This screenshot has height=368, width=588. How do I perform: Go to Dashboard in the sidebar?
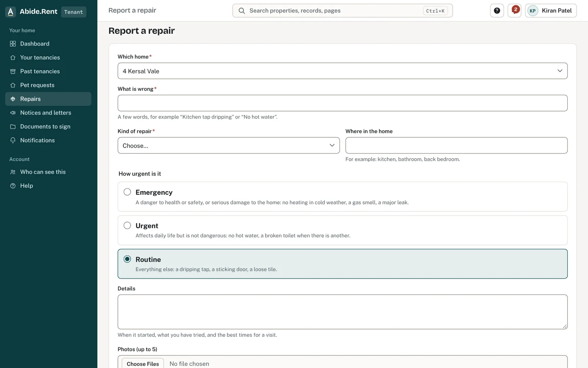tap(48, 44)
